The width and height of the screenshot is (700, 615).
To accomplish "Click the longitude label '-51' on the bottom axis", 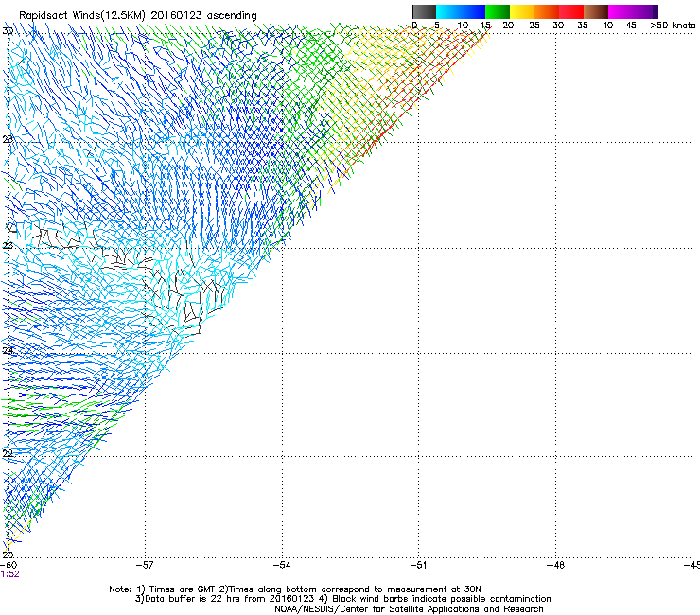I will pyautogui.click(x=418, y=565).
